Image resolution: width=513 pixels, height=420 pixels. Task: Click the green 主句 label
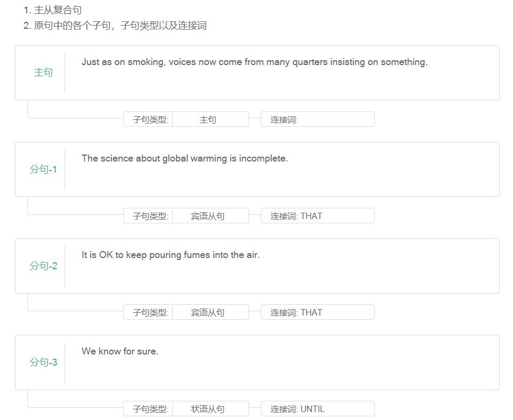(x=43, y=72)
